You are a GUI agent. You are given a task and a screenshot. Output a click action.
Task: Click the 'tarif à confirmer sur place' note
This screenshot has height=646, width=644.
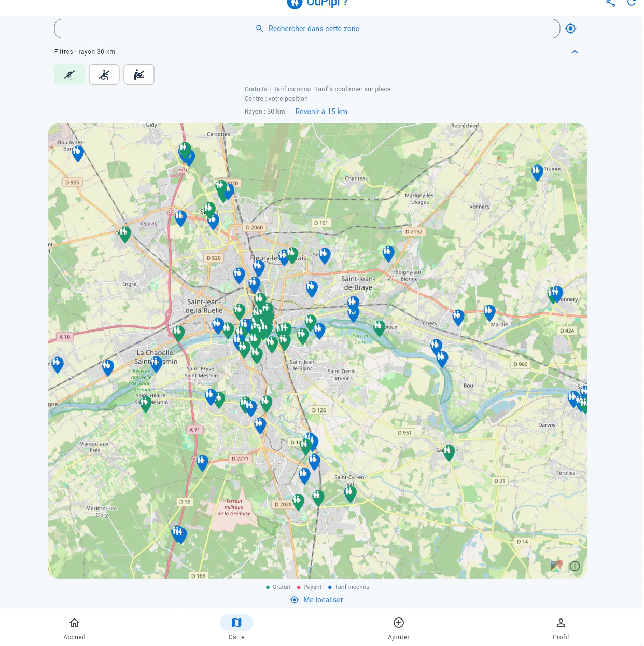[x=353, y=89]
